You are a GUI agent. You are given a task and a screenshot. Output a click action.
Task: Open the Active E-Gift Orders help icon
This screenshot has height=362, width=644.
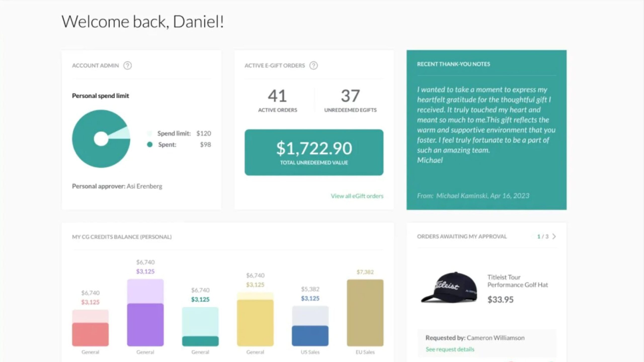point(313,66)
